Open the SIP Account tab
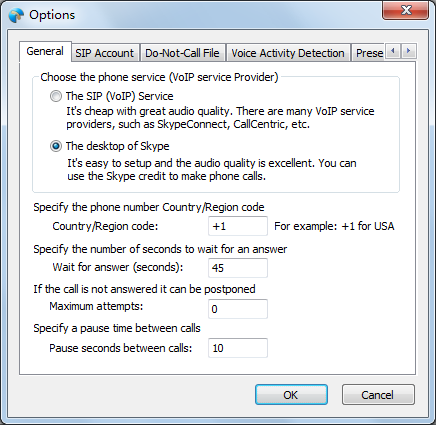Screen dimensions: 436x425 click(104, 53)
